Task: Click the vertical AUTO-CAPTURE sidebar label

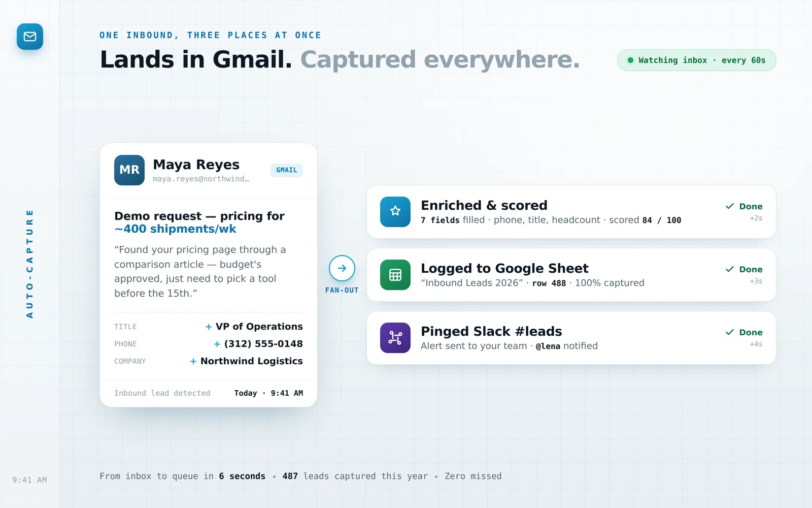Action: click(29, 264)
